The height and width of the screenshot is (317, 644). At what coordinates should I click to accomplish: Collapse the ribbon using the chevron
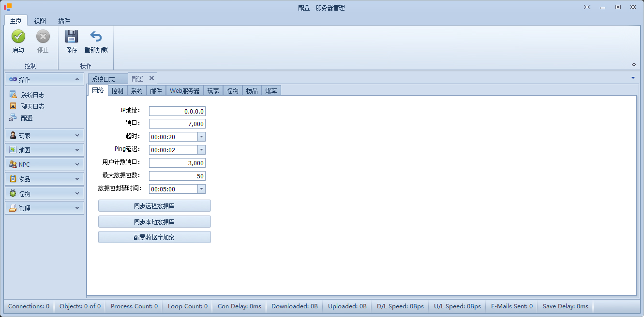[634, 65]
